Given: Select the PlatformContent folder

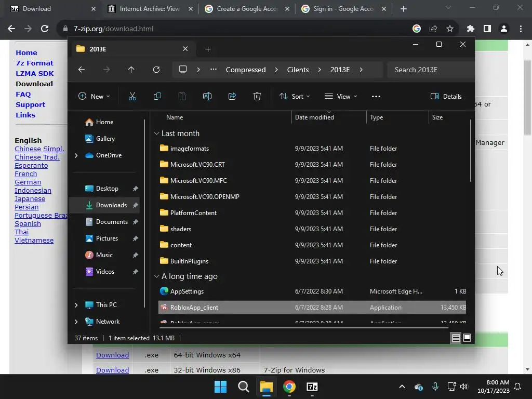Looking at the screenshot, I should click(x=312, y=212).
